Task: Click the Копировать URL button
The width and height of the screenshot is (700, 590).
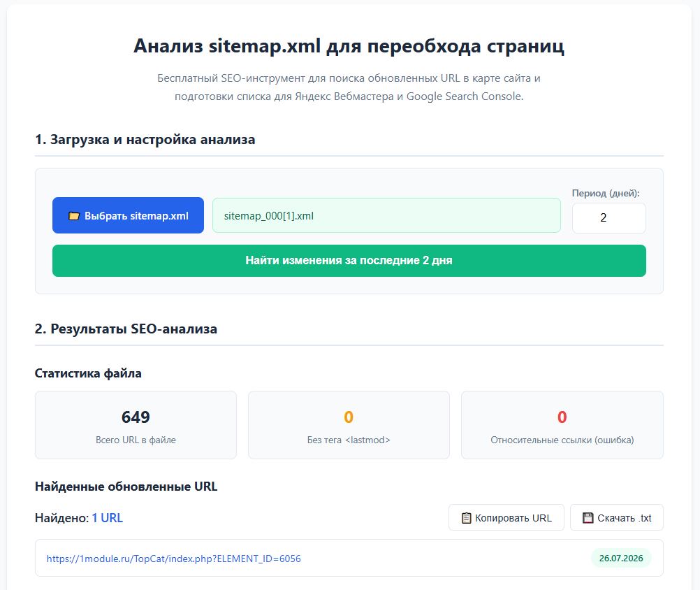Action: click(506, 517)
